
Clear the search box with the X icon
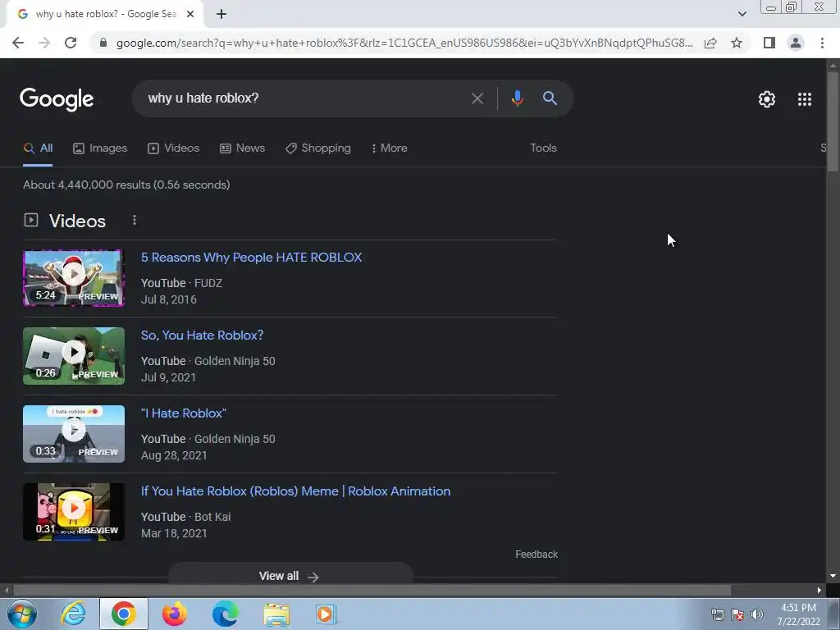pos(477,98)
